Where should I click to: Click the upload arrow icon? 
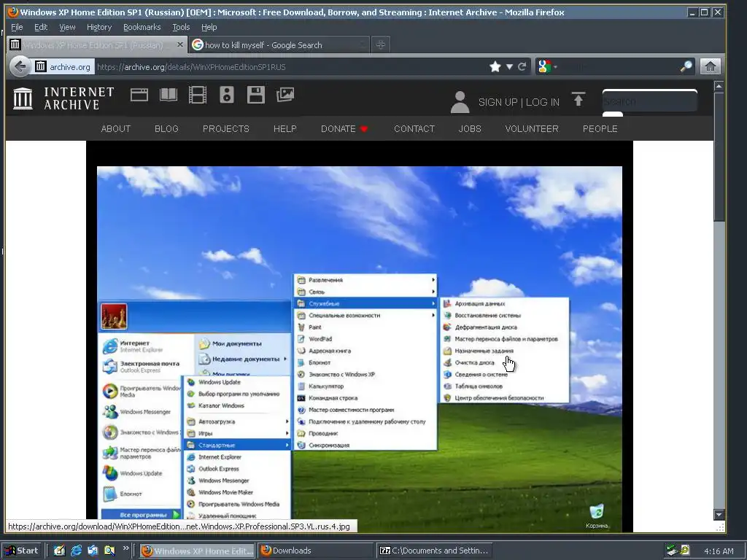click(x=578, y=99)
